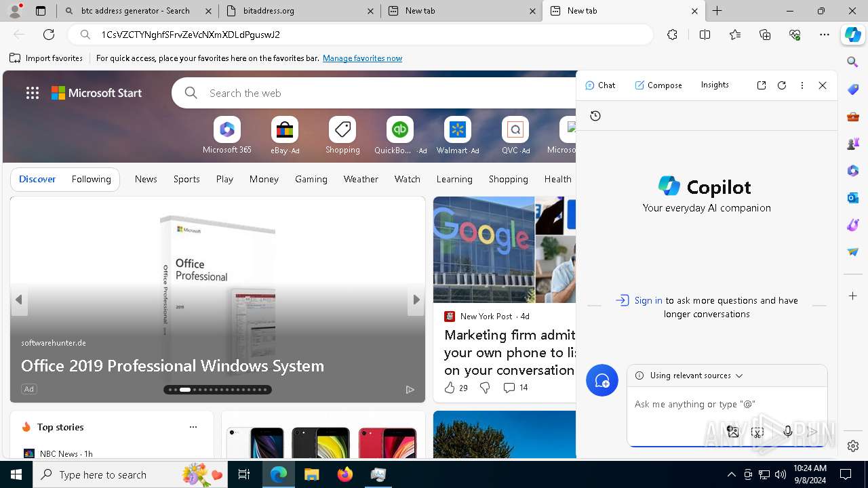Screen dimensions: 868x488
Task: Open Copilot pane more options
Action: pyautogui.click(x=802, y=85)
